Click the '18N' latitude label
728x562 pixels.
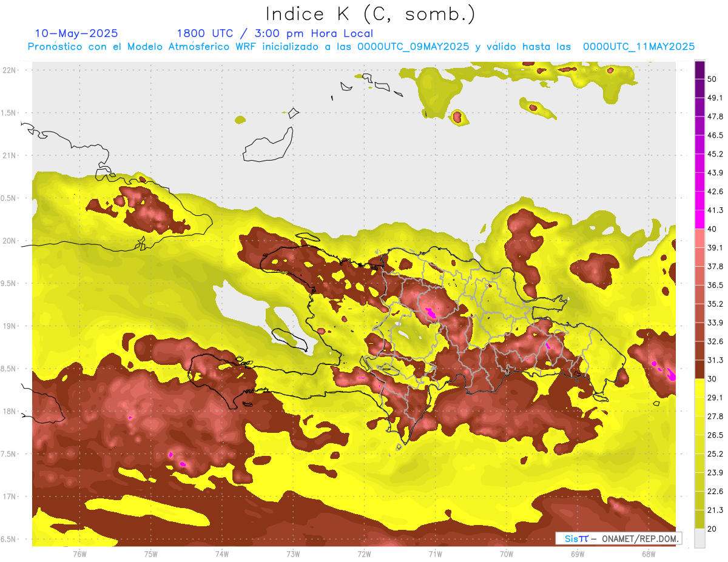[10, 411]
